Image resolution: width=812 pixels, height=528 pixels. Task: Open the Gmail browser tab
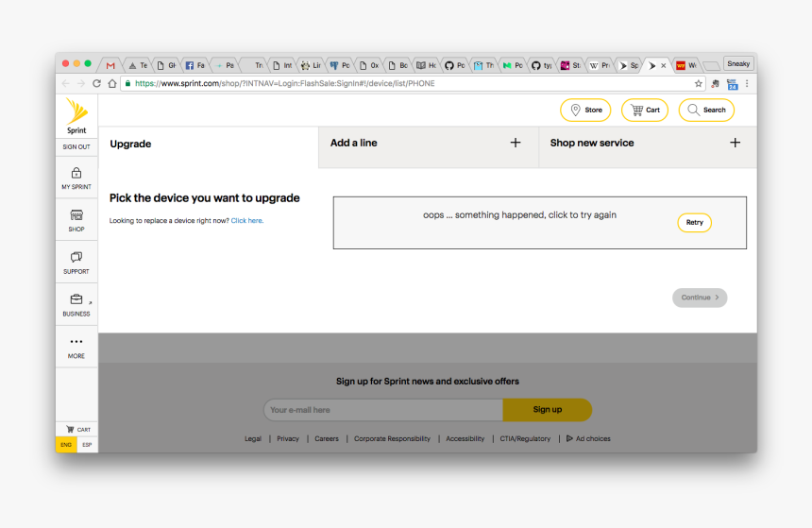pyautogui.click(x=110, y=65)
